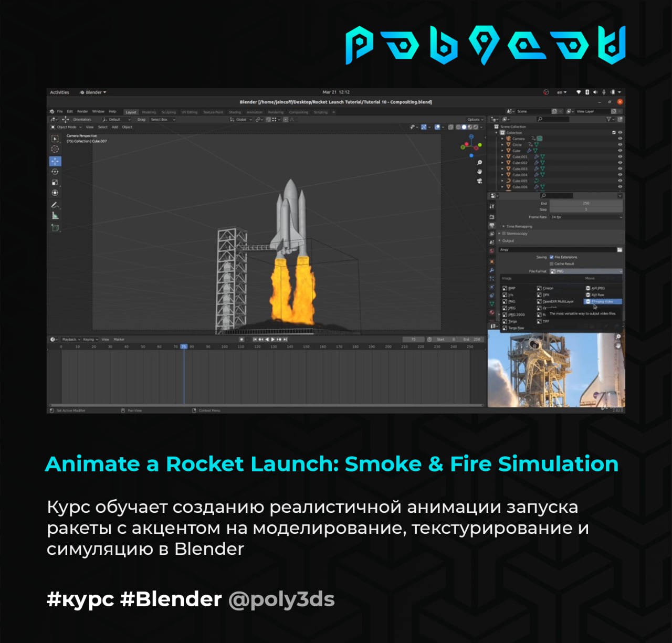This screenshot has height=643, width=672.
Task: Choose FFmpeg Video from format list
Action: pos(603,301)
